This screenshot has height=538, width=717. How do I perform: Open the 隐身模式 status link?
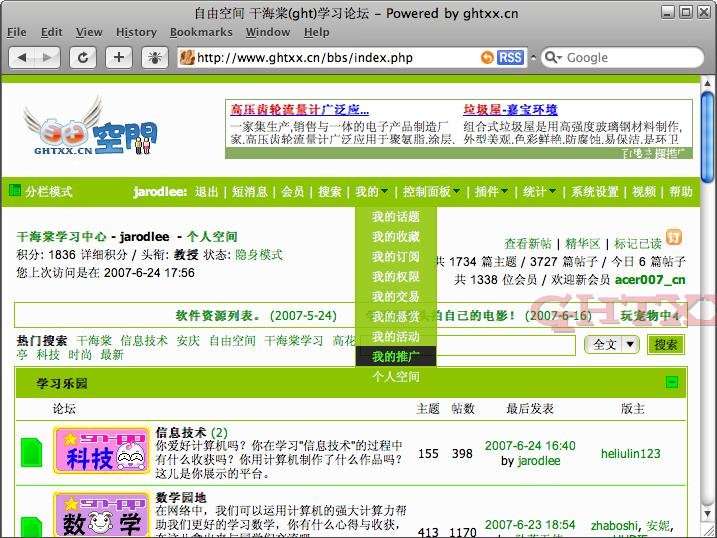pos(258,255)
